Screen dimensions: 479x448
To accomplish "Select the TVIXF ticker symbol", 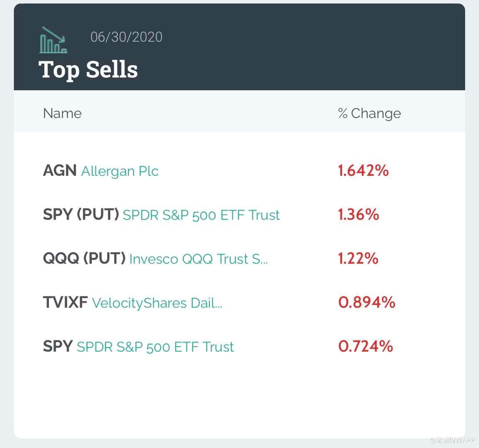I will point(65,302).
